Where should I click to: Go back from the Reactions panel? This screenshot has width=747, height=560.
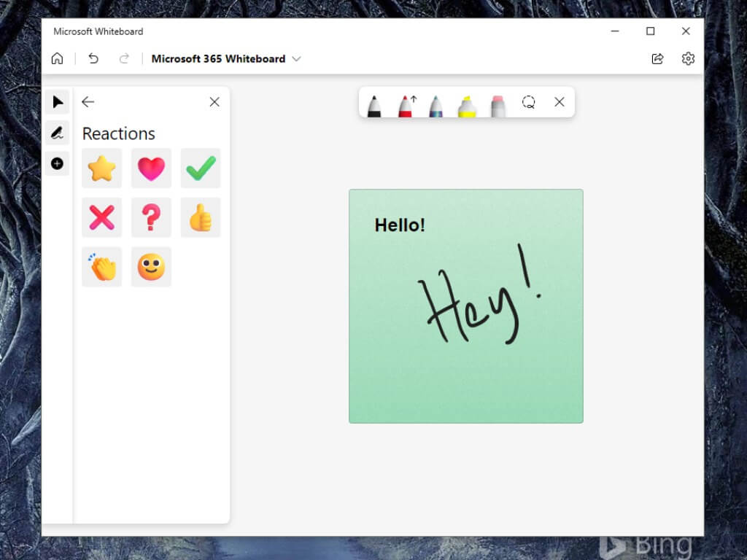tap(88, 102)
